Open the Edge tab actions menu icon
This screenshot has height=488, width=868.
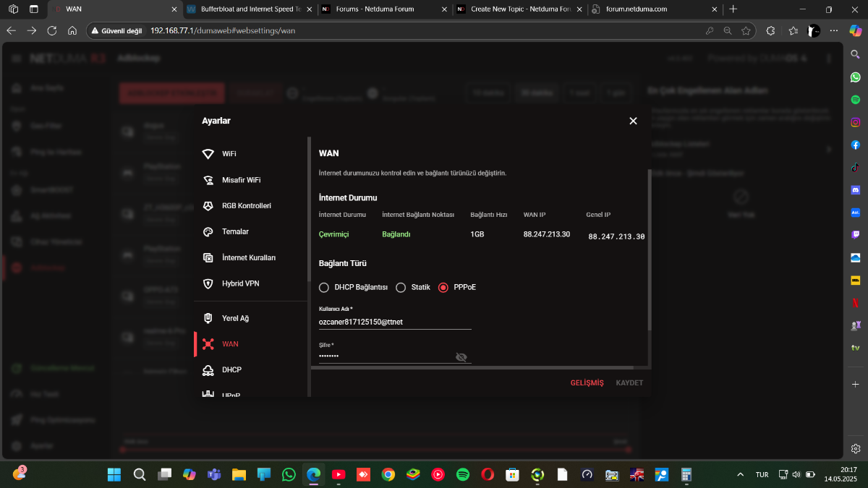pos(34,9)
